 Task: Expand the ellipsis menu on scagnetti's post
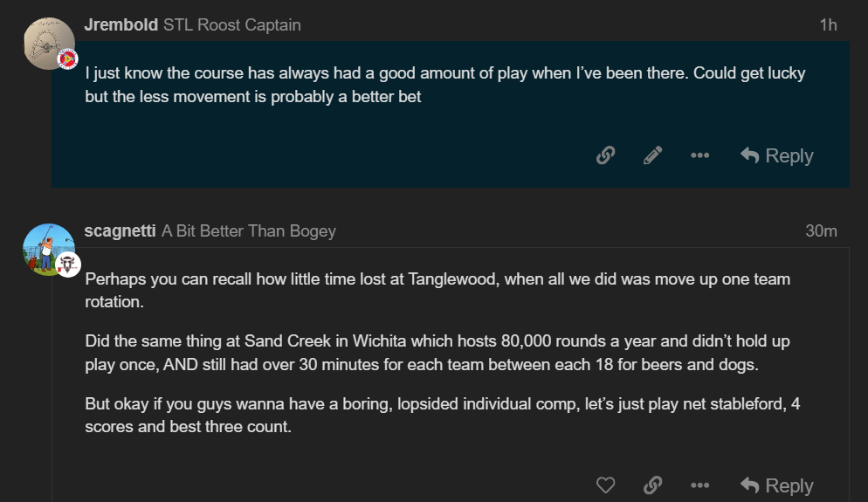(x=699, y=485)
